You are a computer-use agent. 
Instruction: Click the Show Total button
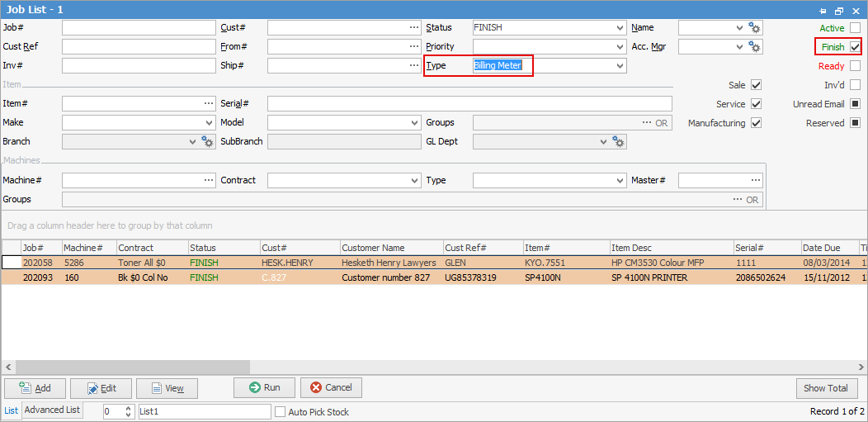(827, 388)
